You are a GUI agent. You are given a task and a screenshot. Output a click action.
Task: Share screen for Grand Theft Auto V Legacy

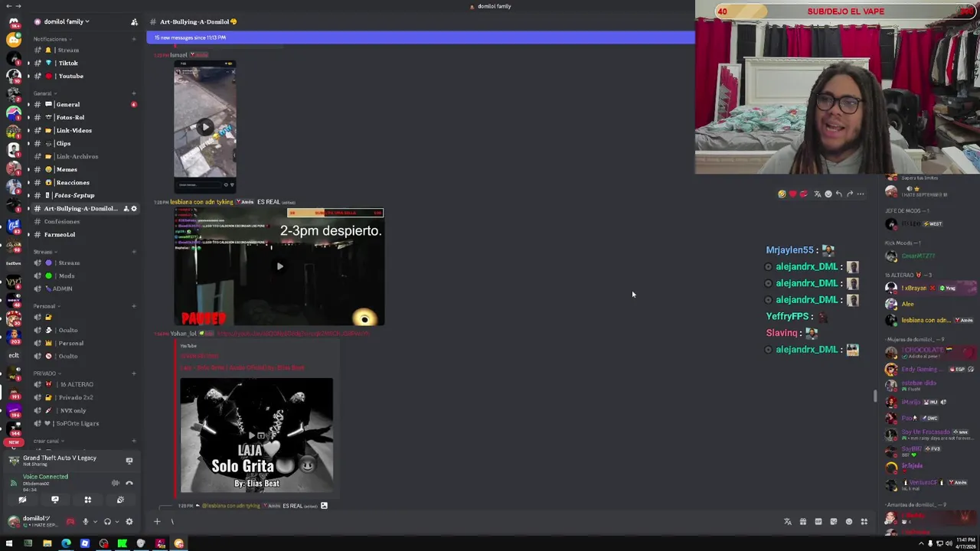click(x=129, y=461)
